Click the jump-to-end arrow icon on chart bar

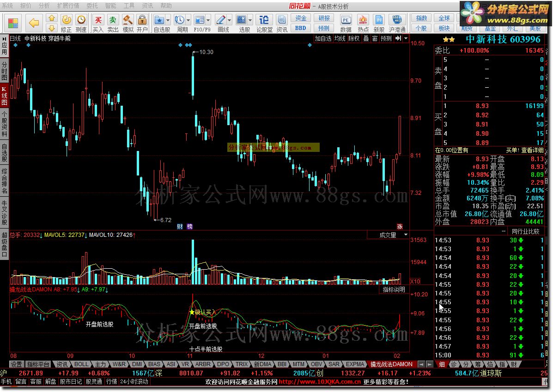pos(398,38)
